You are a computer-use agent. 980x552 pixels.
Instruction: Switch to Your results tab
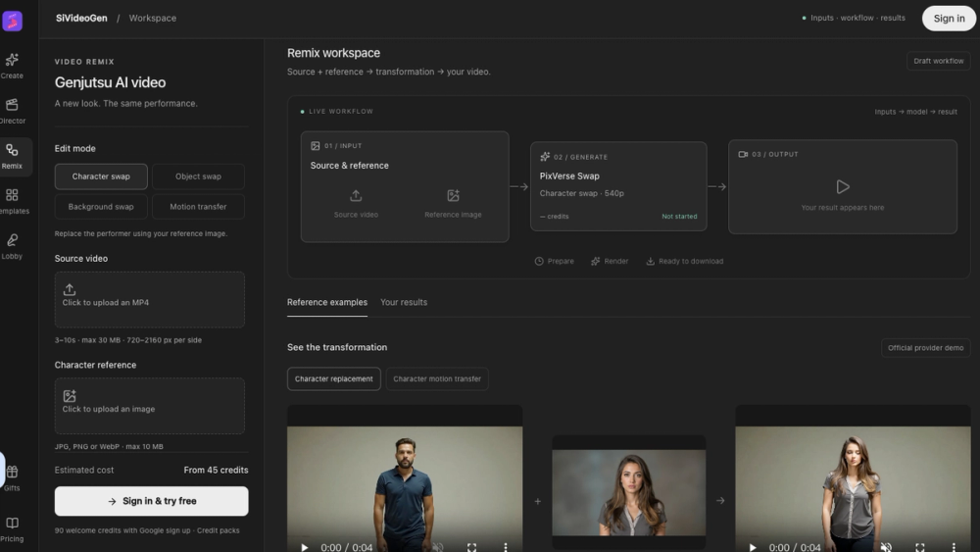click(x=404, y=302)
